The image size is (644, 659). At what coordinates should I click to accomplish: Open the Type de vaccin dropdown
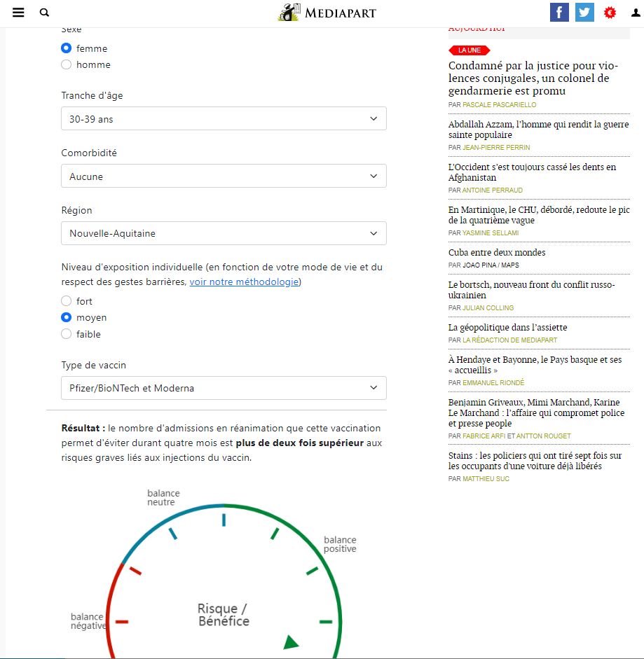pos(224,388)
